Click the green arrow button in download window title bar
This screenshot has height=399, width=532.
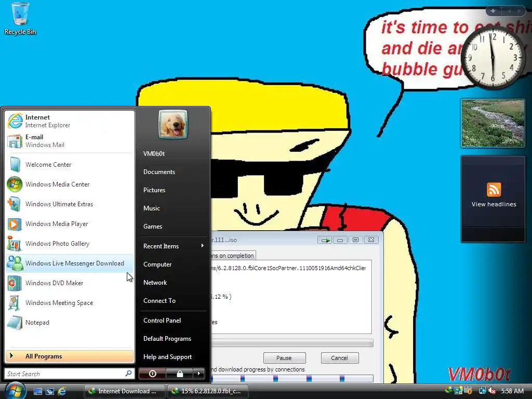(x=325, y=240)
